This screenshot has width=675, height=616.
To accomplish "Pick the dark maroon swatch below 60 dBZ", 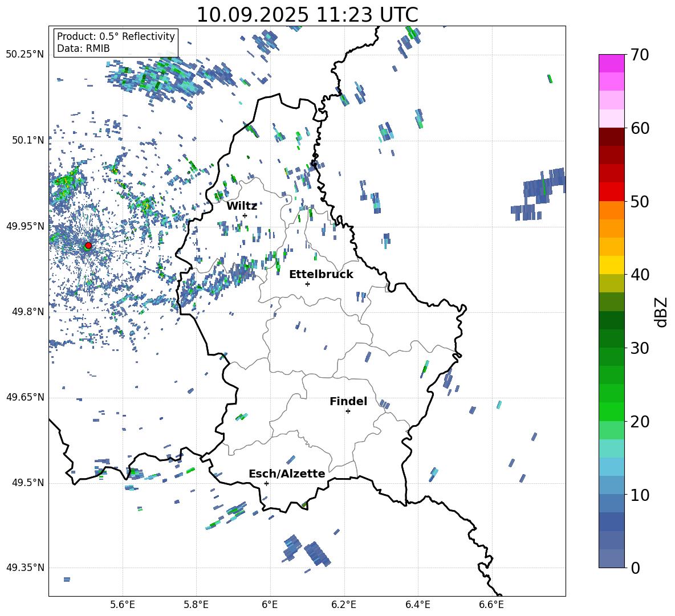I will click(x=612, y=137).
